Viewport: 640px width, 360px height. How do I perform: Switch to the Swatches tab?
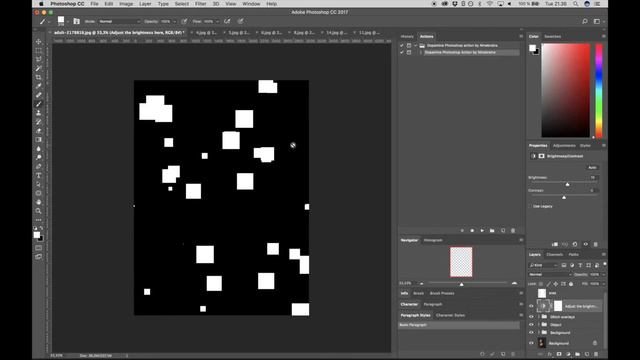click(x=552, y=36)
